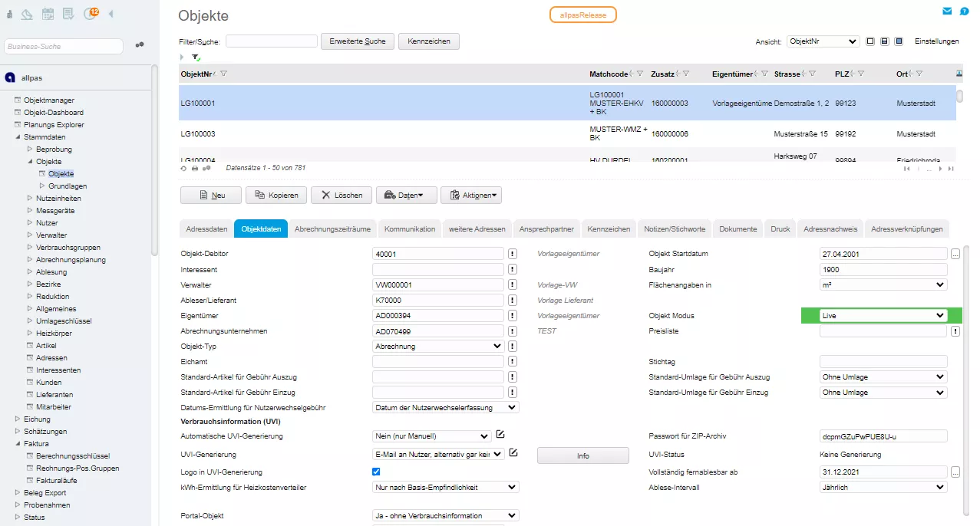
Task: Open the Dokumente tab
Action: 737,228
